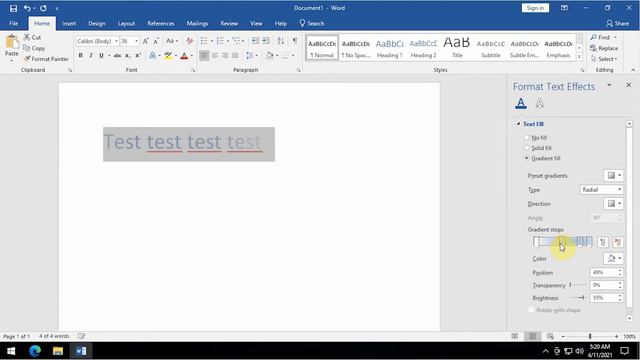Collapse the Text Fill section
The width and height of the screenshot is (640, 360).
click(x=518, y=124)
